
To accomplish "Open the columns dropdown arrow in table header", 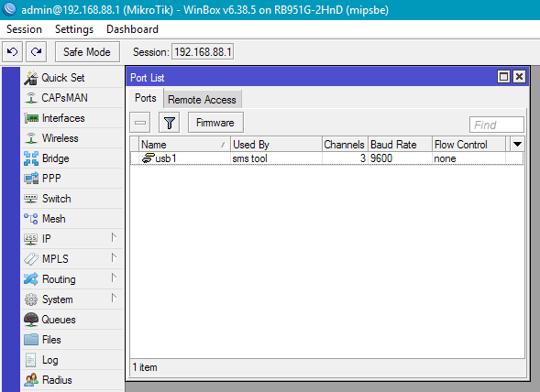I will tap(517, 144).
